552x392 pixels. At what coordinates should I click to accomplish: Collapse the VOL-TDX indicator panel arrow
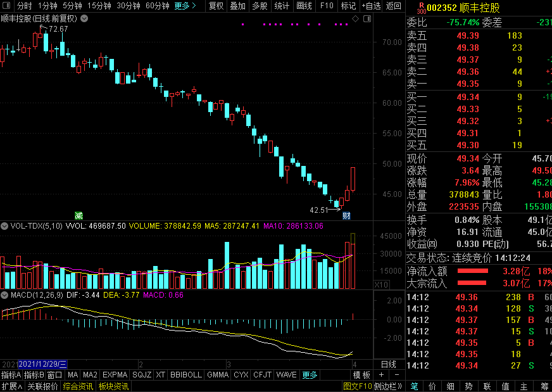pos(4,226)
